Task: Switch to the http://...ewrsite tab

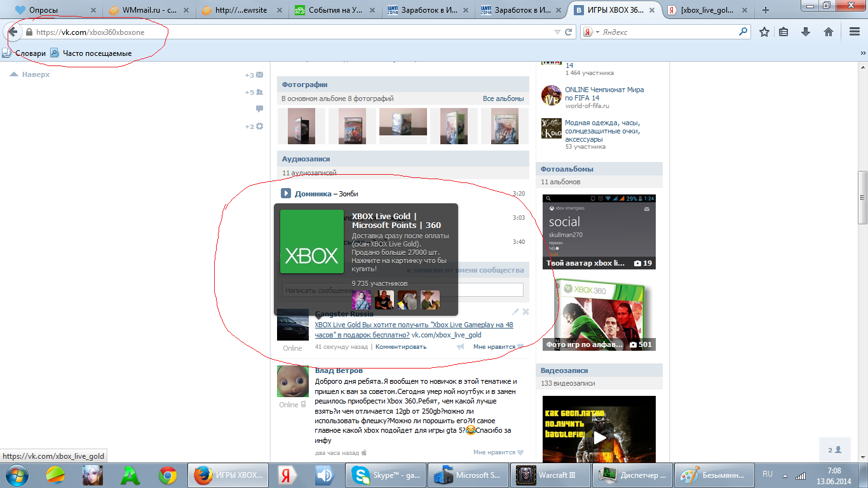Action: click(x=241, y=10)
